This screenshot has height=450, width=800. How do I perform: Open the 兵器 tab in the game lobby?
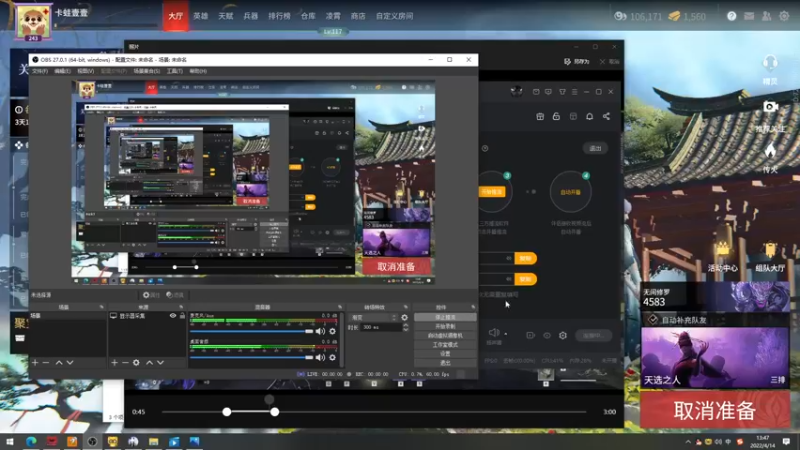251,16
